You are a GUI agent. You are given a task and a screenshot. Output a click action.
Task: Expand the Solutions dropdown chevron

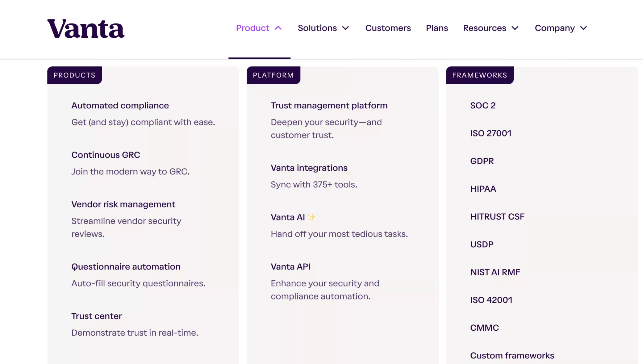point(346,28)
